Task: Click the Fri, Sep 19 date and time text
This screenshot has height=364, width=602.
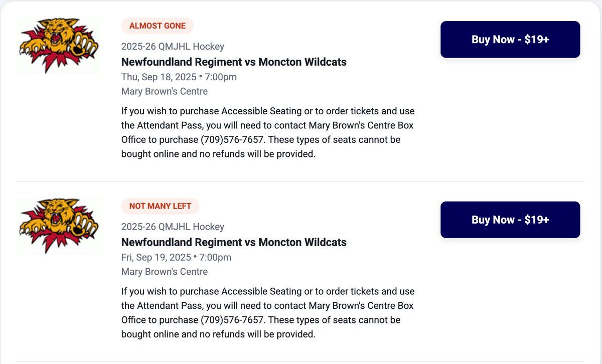Action: coord(176,257)
